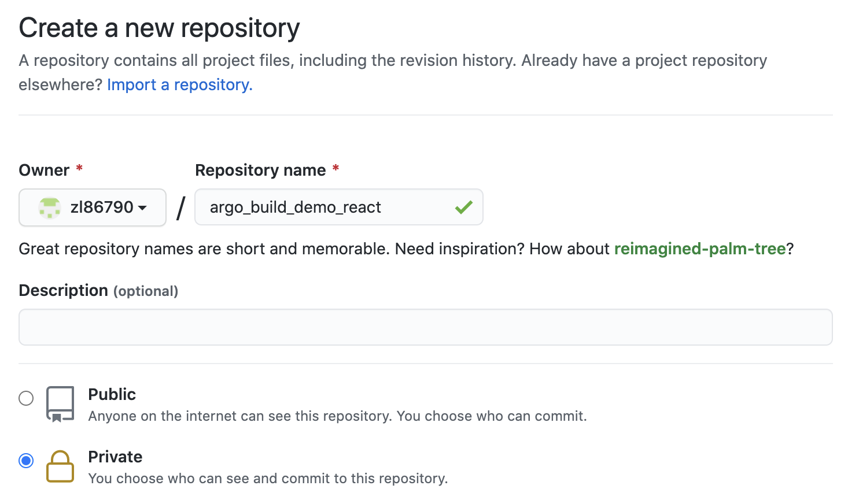Open the Owner dropdown zl86790
The height and width of the screenshot is (504, 848).
click(x=93, y=207)
